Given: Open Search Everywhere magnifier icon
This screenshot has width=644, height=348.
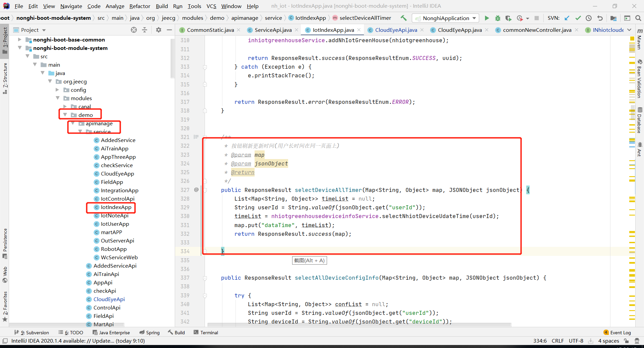Looking at the screenshot, I should 638,18.
